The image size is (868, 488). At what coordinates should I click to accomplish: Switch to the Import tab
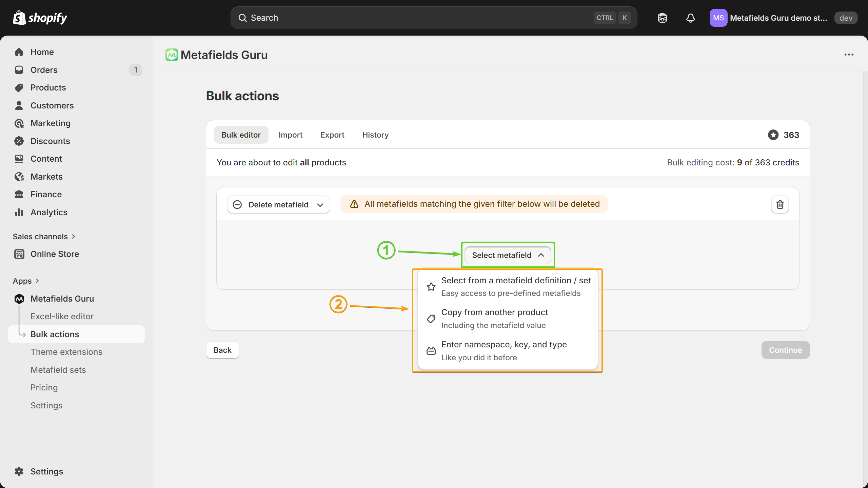tap(290, 135)
